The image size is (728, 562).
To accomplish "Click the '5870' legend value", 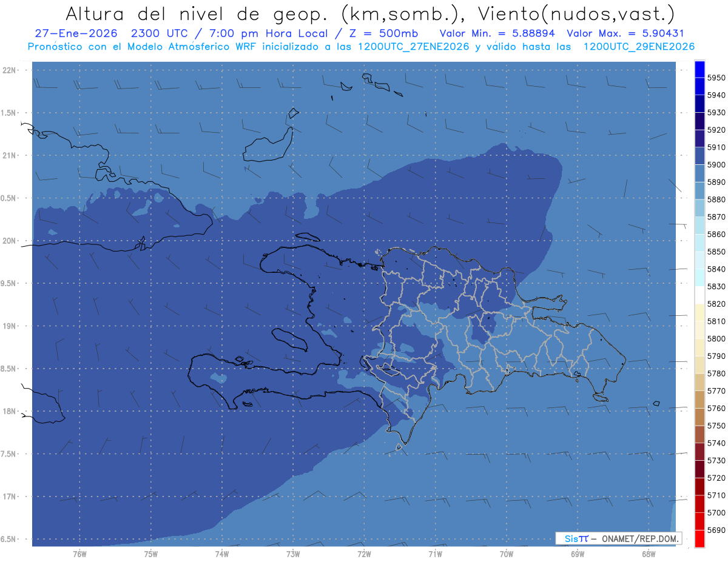I will [716, 217].
